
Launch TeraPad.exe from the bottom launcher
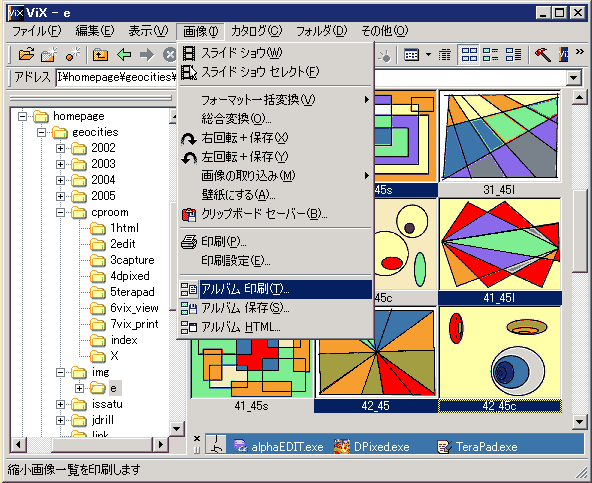click(x=477, y=447)
